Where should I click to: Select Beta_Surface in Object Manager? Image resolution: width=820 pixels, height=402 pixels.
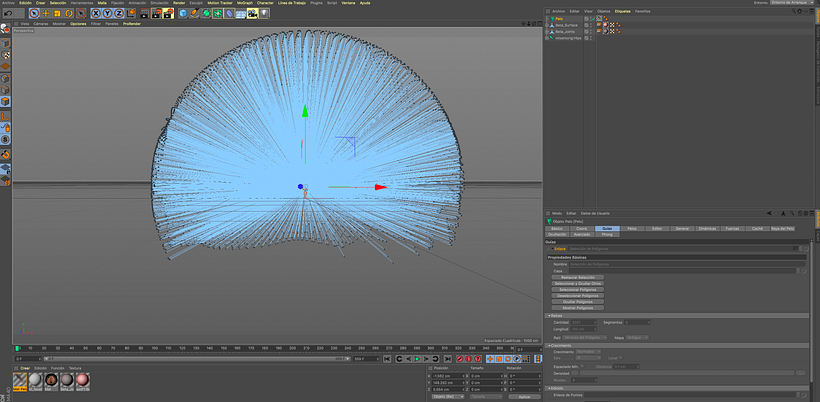[566, 25]
